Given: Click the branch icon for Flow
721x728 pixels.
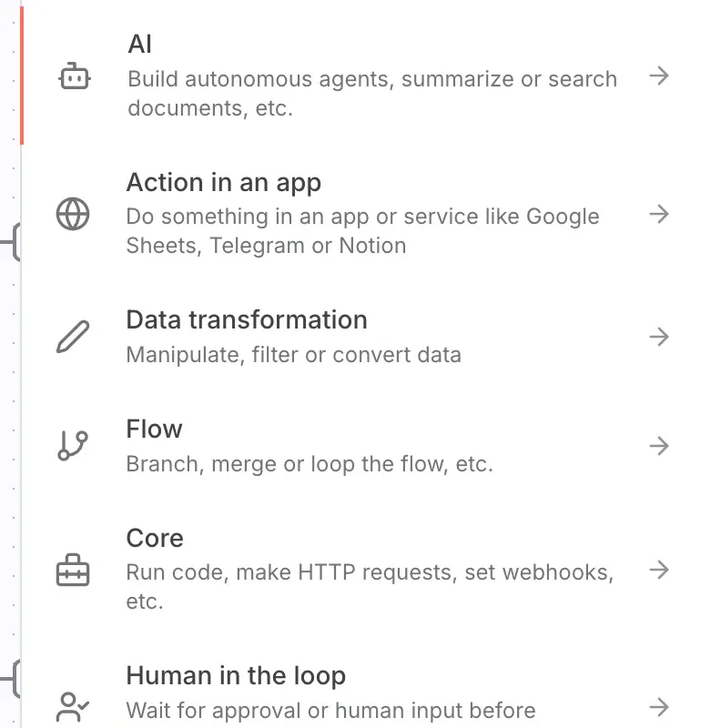Looking at the screenshot, I should click(x=73, y=446).
